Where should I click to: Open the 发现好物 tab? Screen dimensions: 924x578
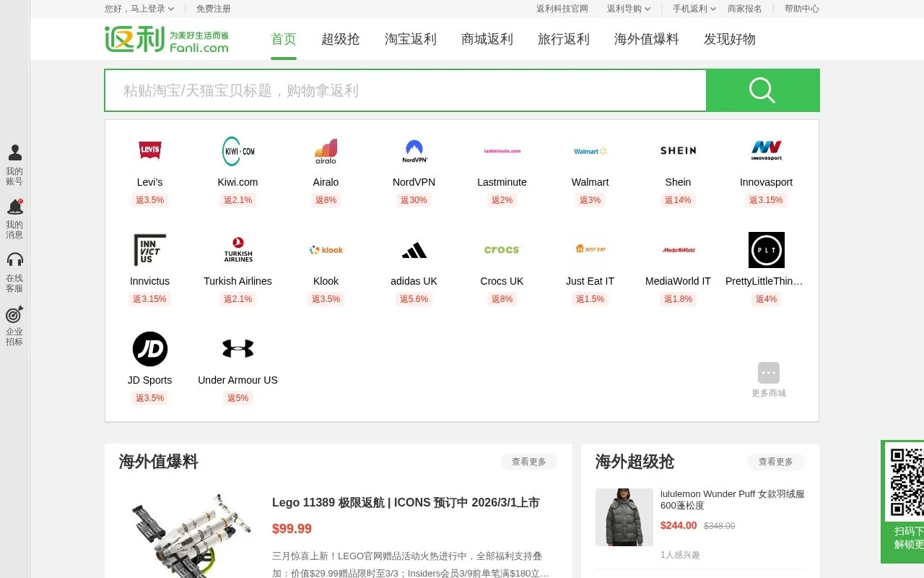tap(730, 39)
